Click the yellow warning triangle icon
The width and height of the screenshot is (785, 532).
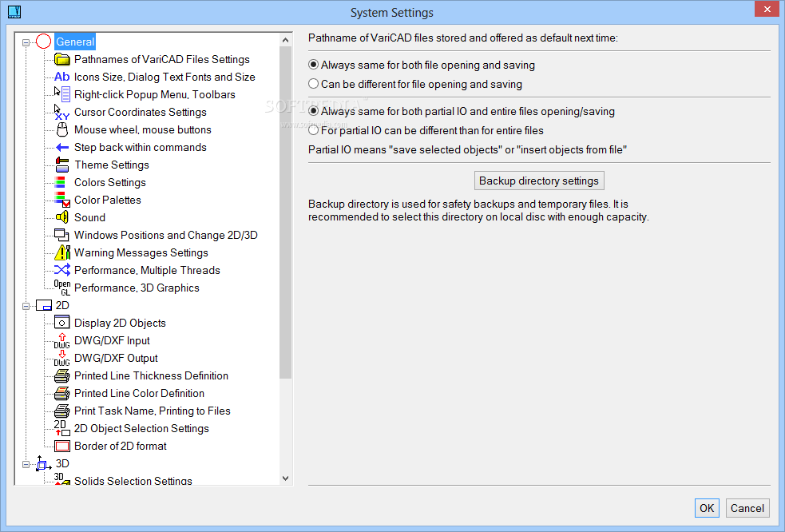coord(62,252)
